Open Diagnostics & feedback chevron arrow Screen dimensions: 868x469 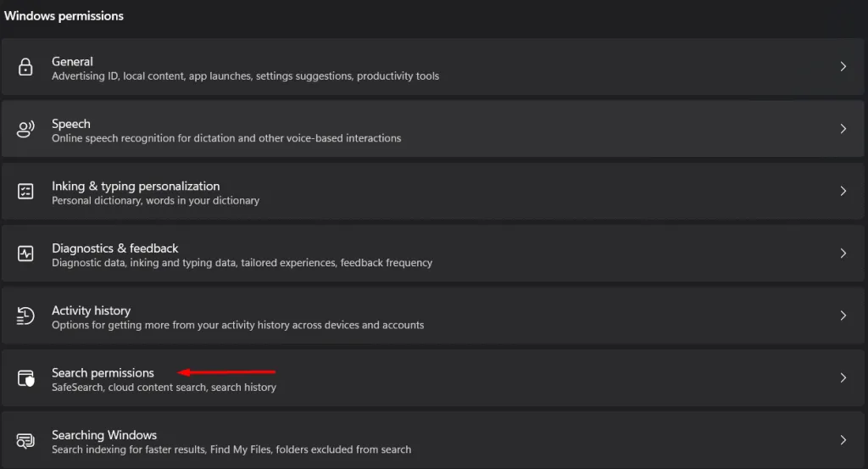tap(843, 253)
